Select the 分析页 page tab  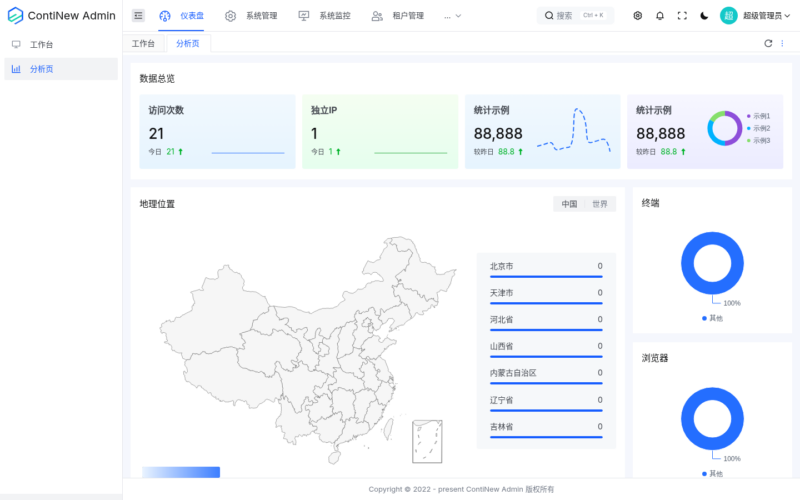[x=188, y=43]
